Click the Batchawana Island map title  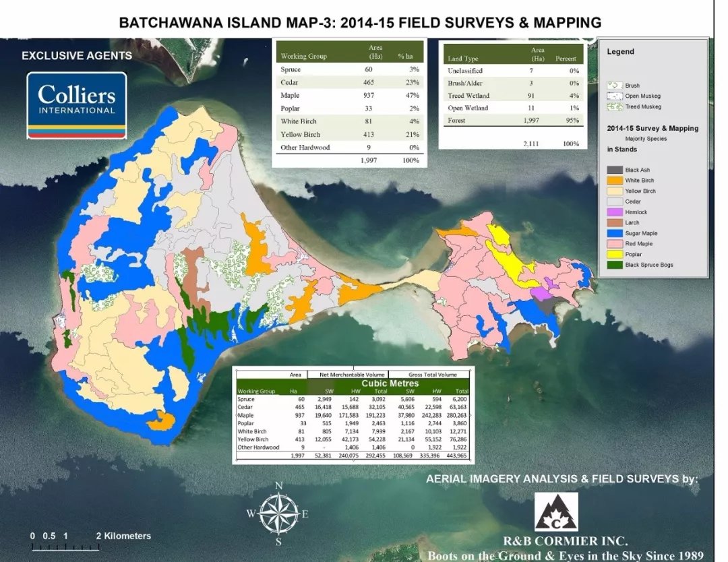coord(360,22)
